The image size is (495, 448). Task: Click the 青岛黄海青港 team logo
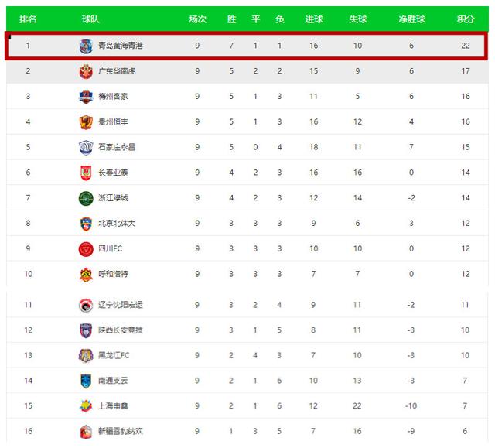(x=85, y=46)
